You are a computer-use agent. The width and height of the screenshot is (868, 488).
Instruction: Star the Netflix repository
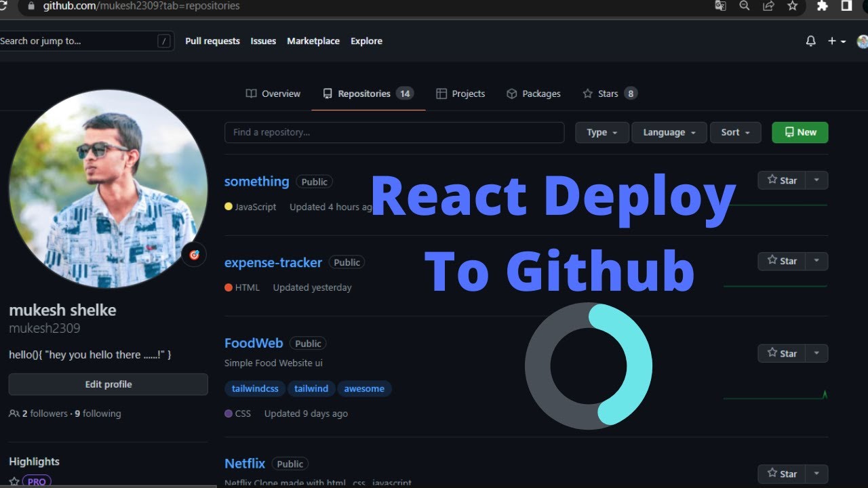tap(781, 474)
